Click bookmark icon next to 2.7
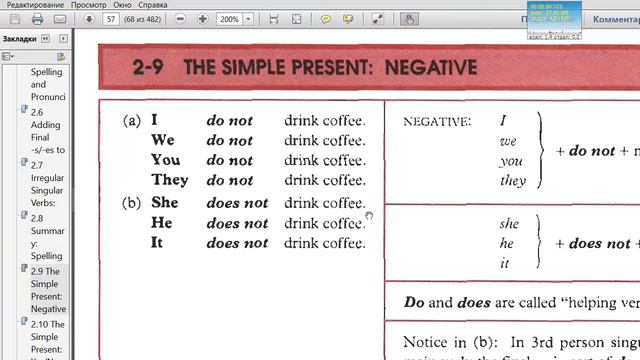This screenshot has height=360, width=640. click(24, 162)
